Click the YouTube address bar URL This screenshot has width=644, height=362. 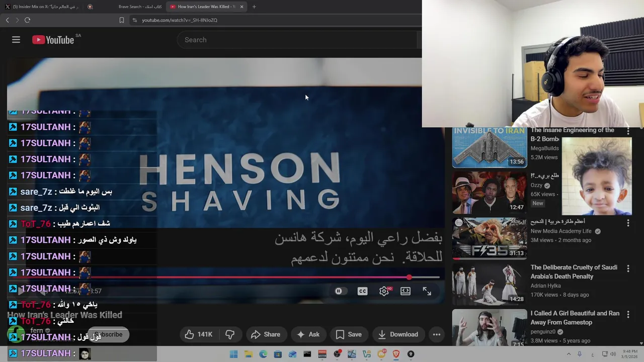pyautogui.click(x=180, y=20)
